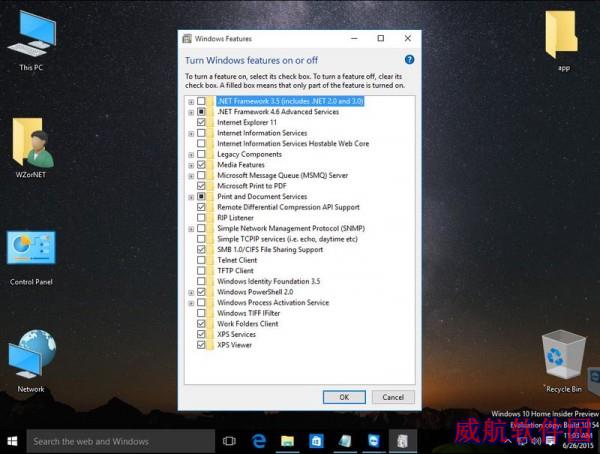Image resolution: width=600 pixels, height=454 pixels.
Task: Uncheck Internet Explorer 11
Action: tap(201, 122)
